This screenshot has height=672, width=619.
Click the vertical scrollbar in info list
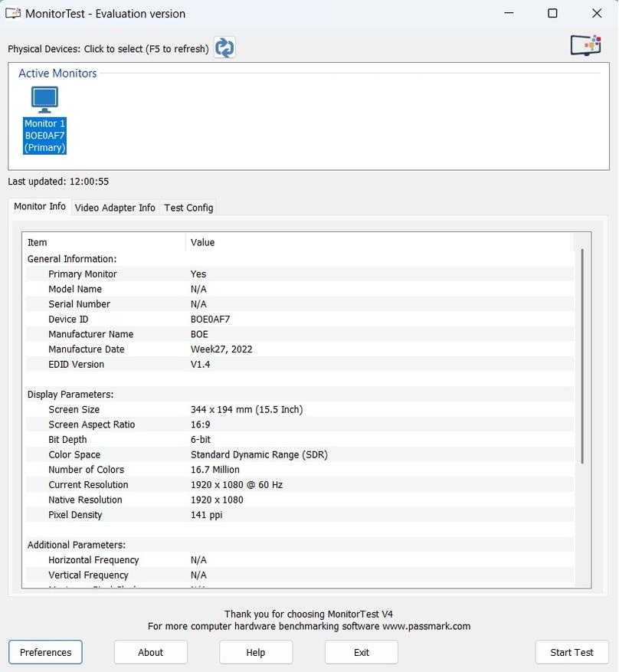pyautogui.click(x=582, y=356)
